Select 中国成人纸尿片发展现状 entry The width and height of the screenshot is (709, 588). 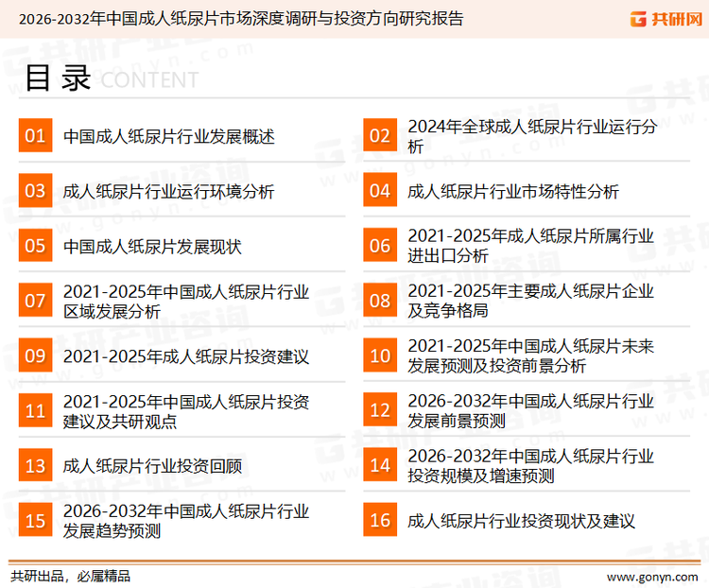click(152, 247)
